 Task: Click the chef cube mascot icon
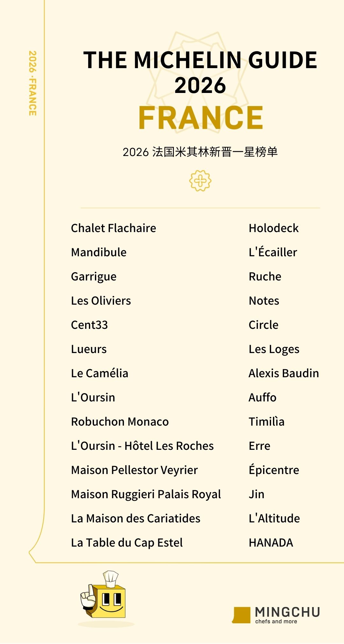click(104, 596)
